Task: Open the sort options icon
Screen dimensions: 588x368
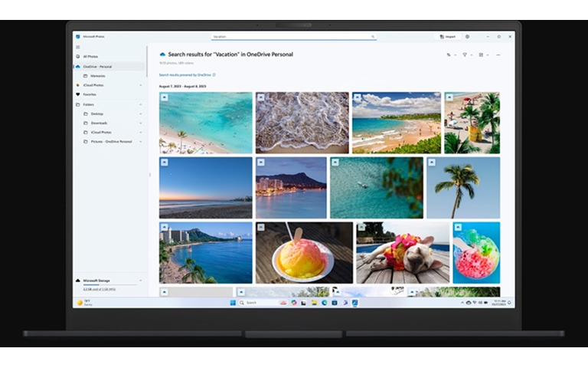Action: [449, 55]
